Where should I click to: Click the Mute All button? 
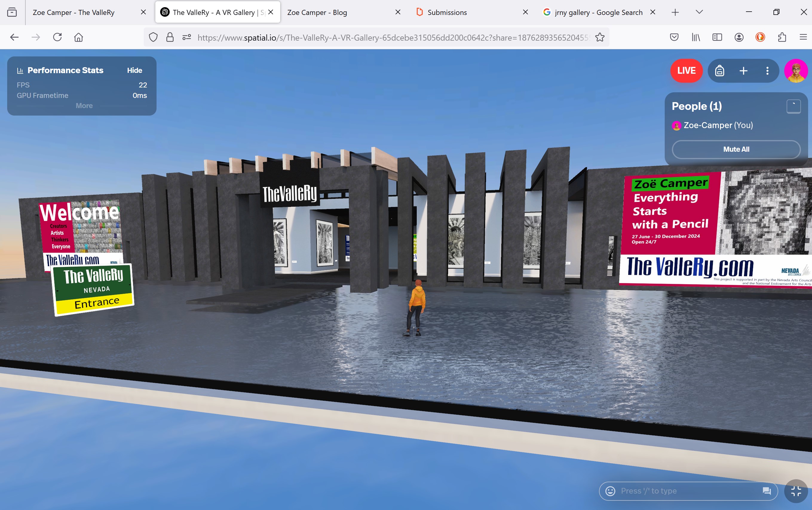(736, 149)
